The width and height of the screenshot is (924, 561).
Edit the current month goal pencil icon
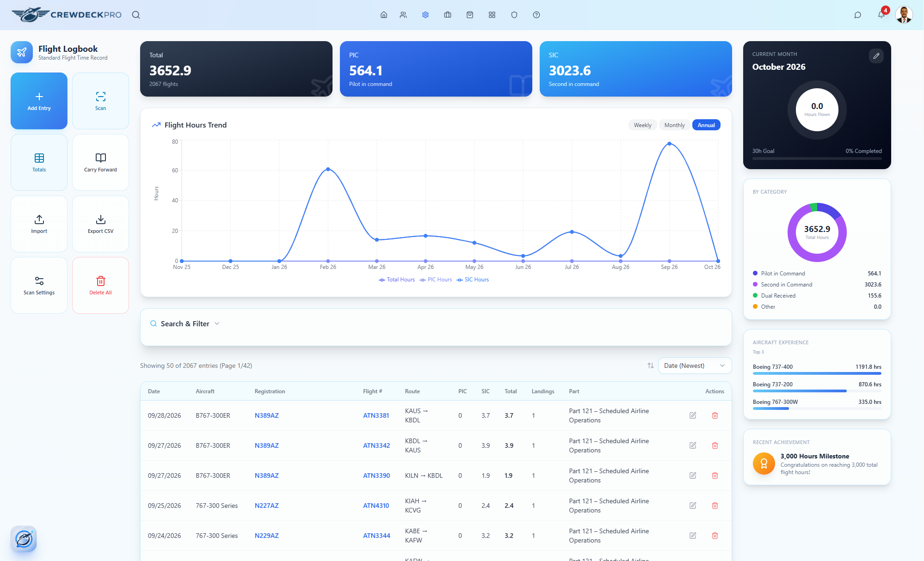pyautogui.click(x=876, y=56)
